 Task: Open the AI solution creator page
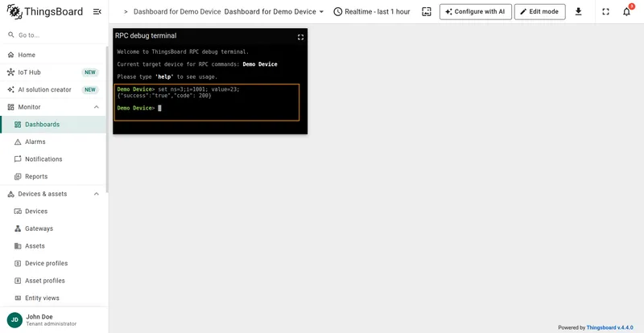54,89
